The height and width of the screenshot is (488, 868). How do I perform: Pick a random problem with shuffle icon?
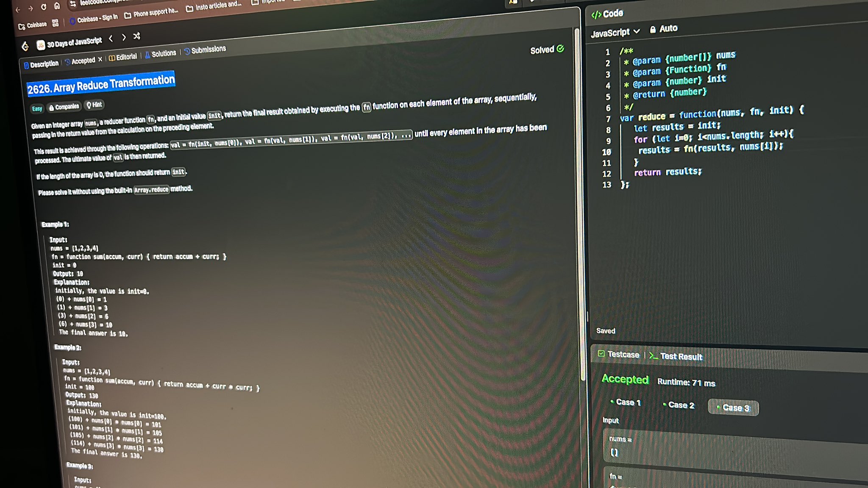(x=136, y=36)
